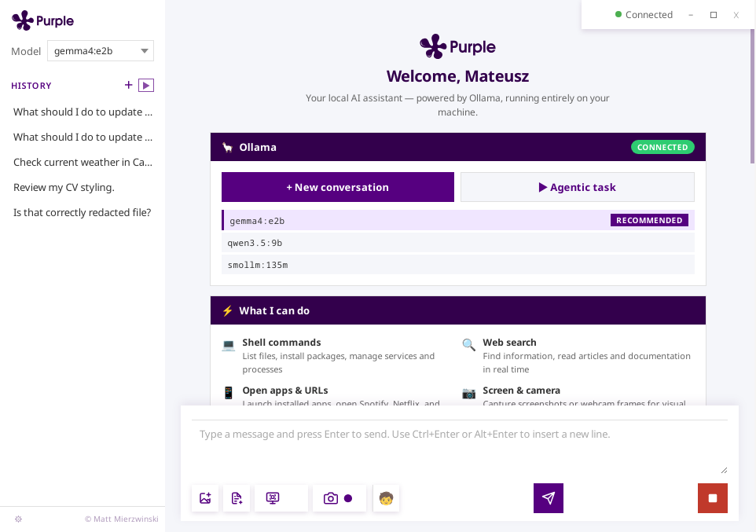Stop generation with red stop button
The image size is (756, 532).
(x=713, y=498)
